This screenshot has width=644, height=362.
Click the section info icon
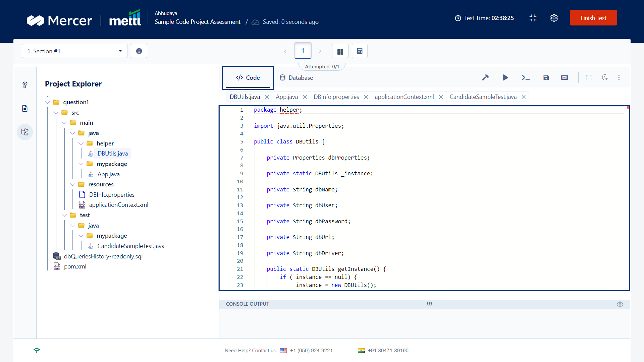[139, 51]
